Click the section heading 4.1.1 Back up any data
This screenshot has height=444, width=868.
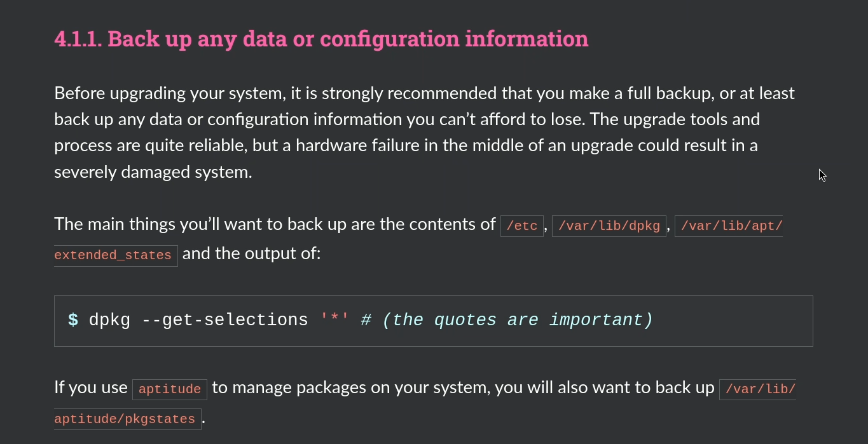pos(321,39)
